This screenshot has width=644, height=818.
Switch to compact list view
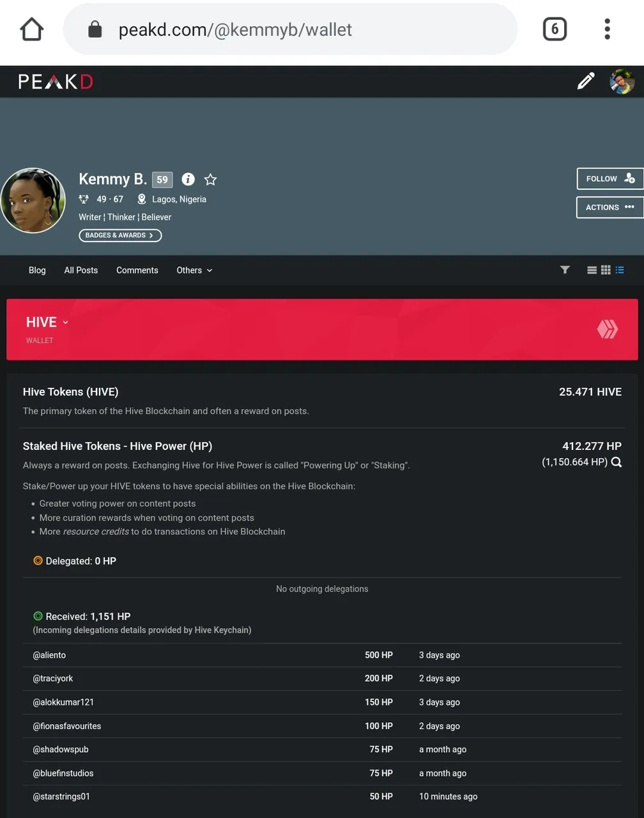pos(620,270)
